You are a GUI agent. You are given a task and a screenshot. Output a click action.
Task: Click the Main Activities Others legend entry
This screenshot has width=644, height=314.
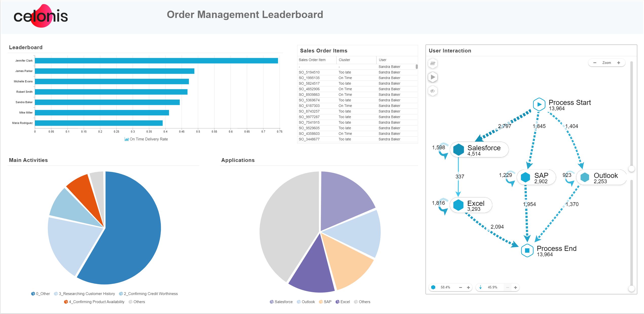137,302
